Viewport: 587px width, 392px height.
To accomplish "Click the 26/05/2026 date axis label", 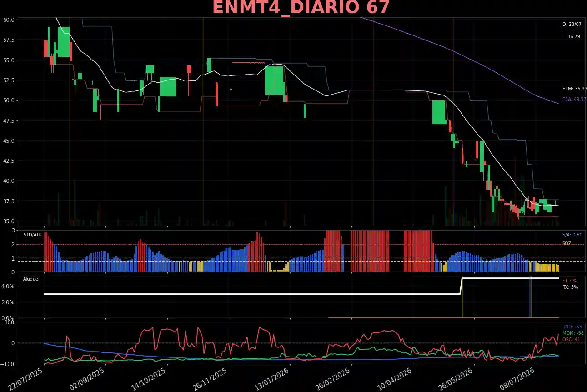I will pyautogui.click(x=455, y=379).
